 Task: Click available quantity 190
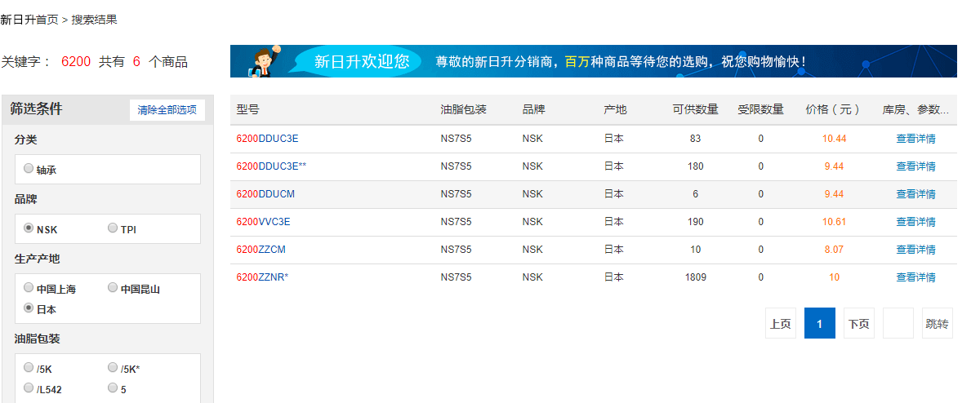tap(695, 222)
